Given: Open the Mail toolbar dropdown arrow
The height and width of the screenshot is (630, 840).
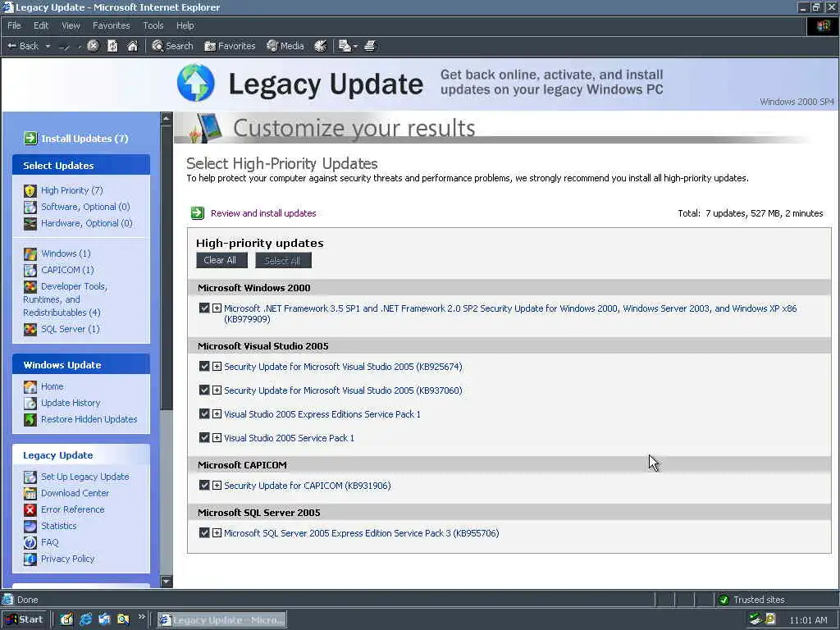Looking at the screenshot, I should coord(355,47).
